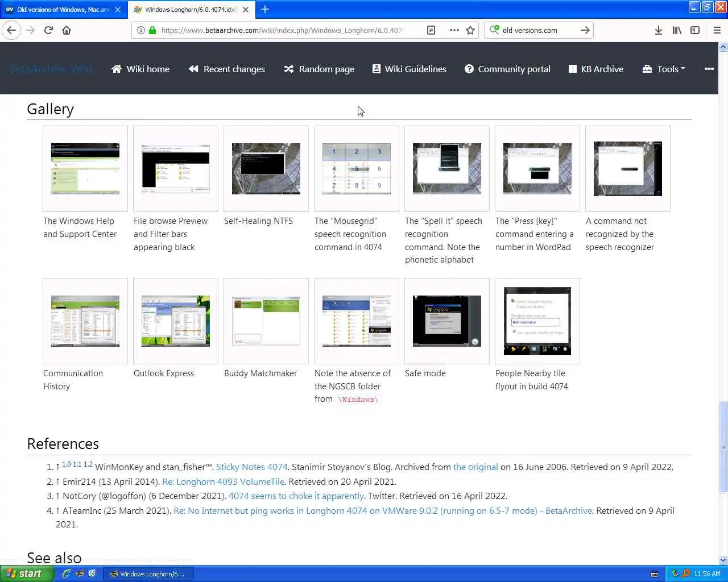Open Re: Longhorn 4093 VolumeTile link
The width and height of the screenshot is (728, 582).
(224, 481)
